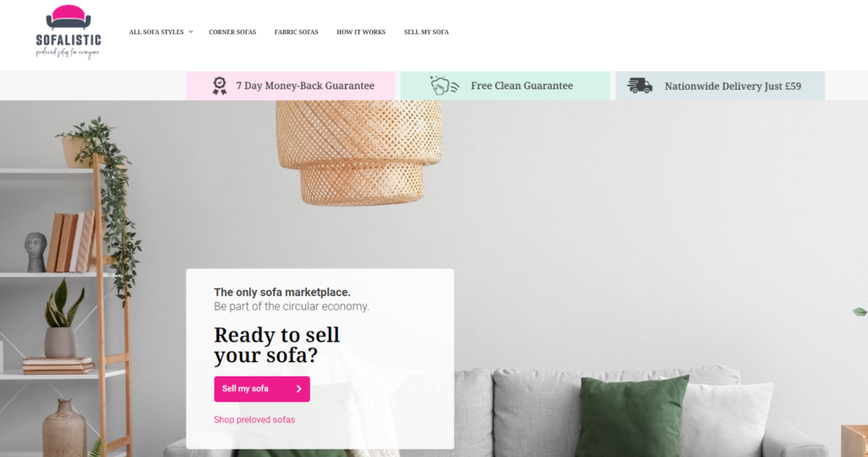
Task: Click the money-back guarantee ribbon badge icon
Action: click(220, 86)
